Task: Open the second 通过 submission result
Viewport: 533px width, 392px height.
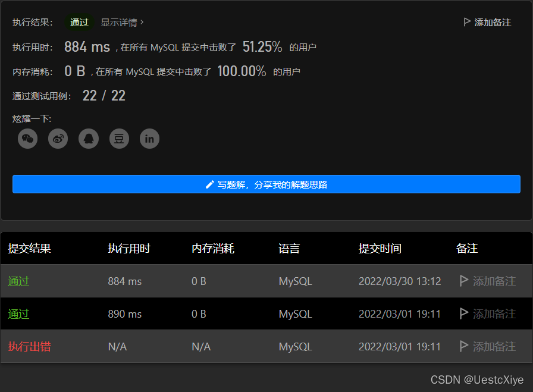Action: pyautogui.click(x=18, y=313)
